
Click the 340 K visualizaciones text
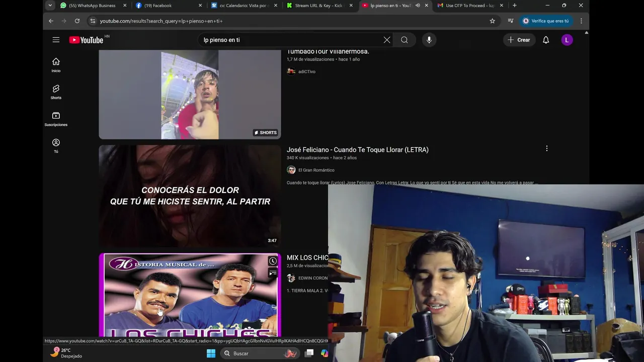[x=307, y=158]
